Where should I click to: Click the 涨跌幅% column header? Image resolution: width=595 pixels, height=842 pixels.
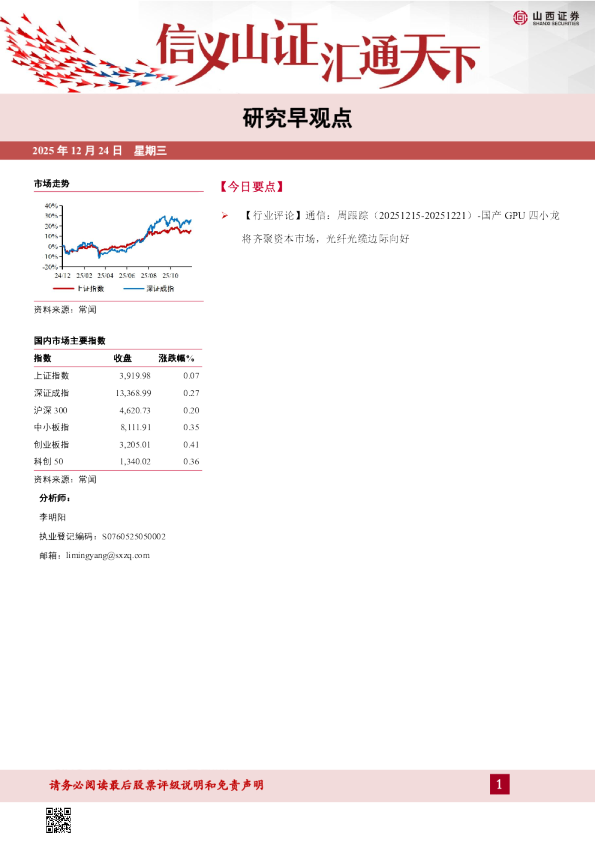(176, 358)
